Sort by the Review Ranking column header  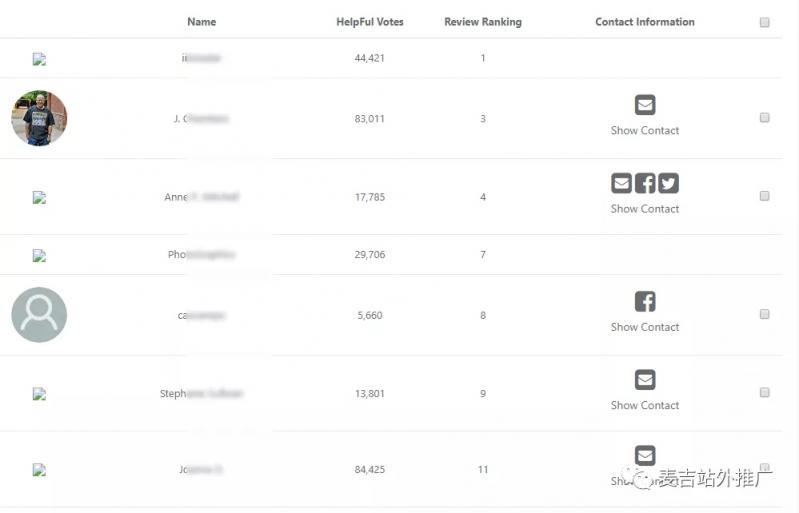(x=483, y=22)
